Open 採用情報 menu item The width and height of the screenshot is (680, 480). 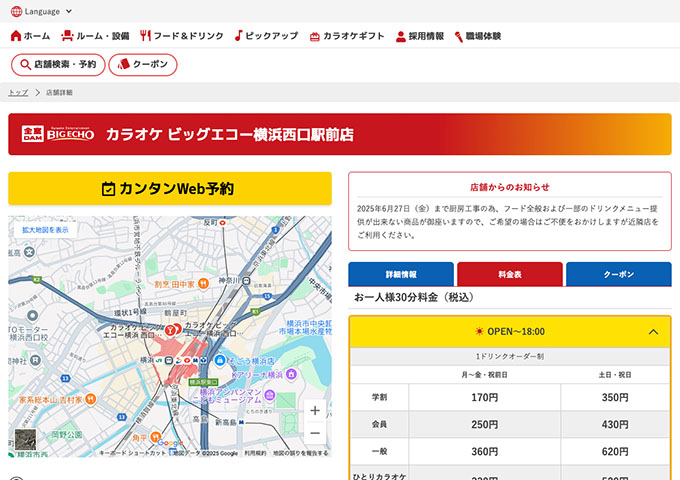tap(420, 36)
